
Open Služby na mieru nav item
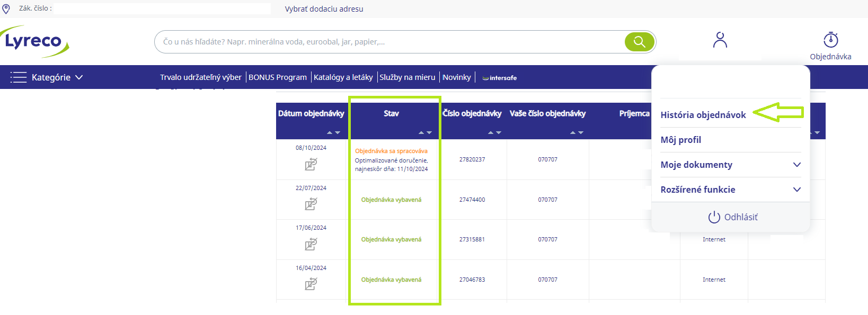408,77
